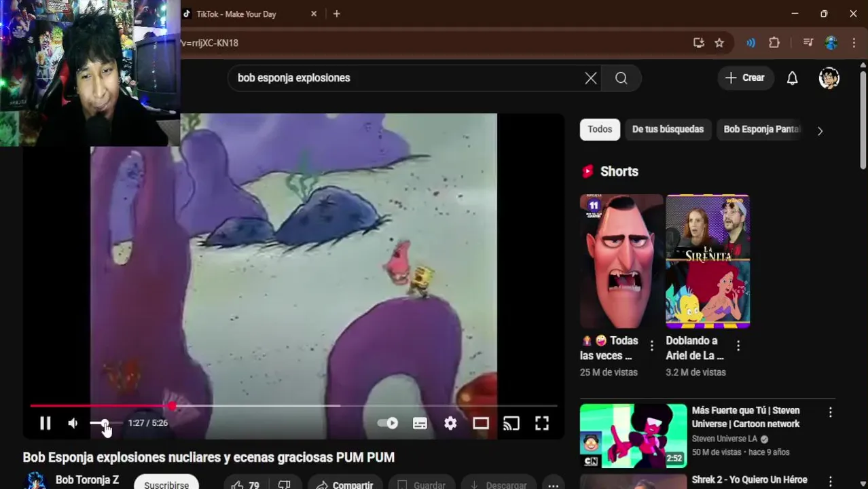Like the video with 79 likes
868x489 pixels.
point(245,484)
